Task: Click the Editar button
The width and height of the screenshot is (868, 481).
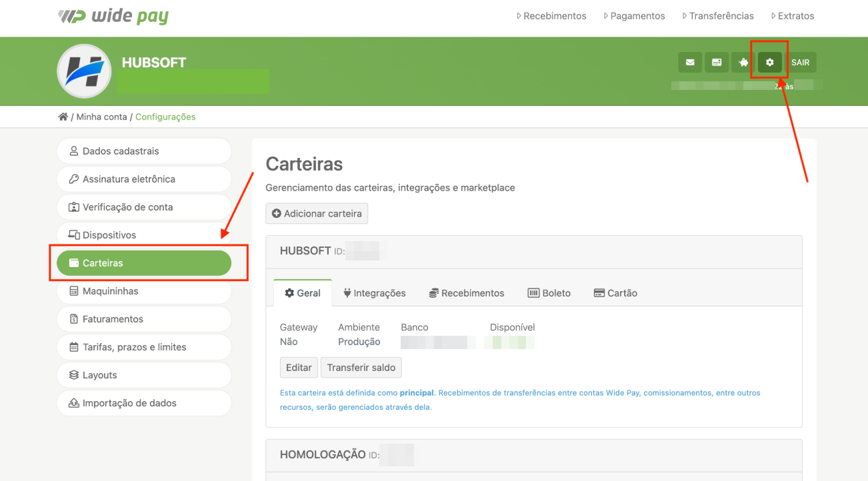Action: point(299,368)
